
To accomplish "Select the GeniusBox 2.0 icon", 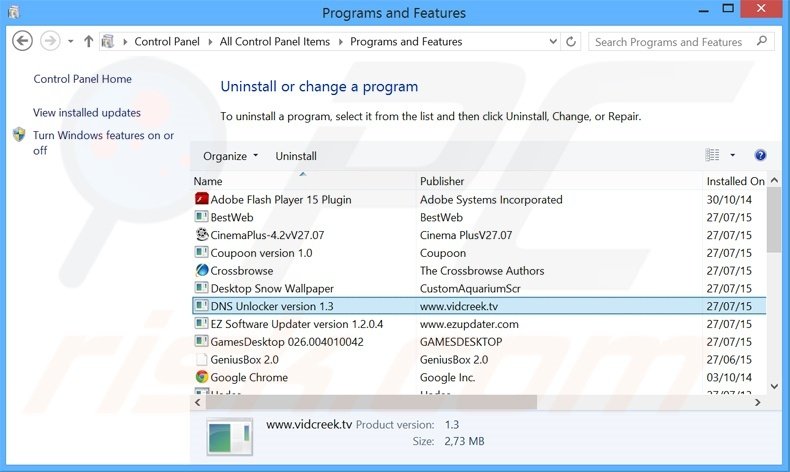I will [202, 359].
